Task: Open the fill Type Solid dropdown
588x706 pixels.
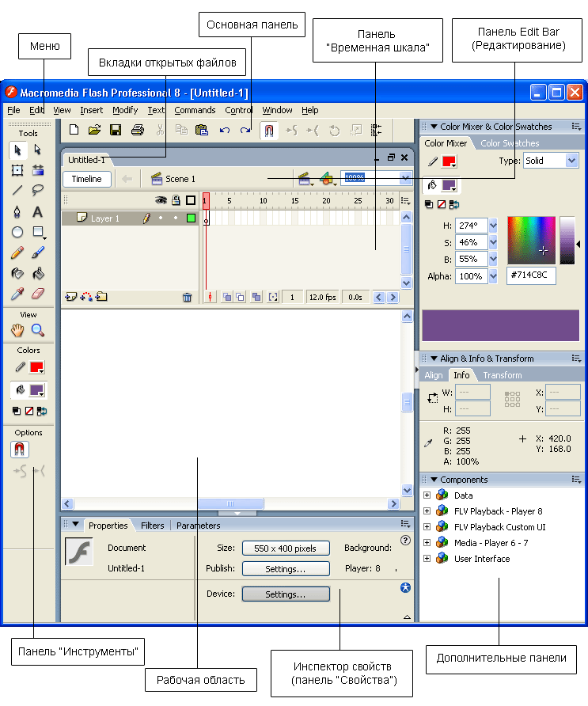Action: (571, 161)
